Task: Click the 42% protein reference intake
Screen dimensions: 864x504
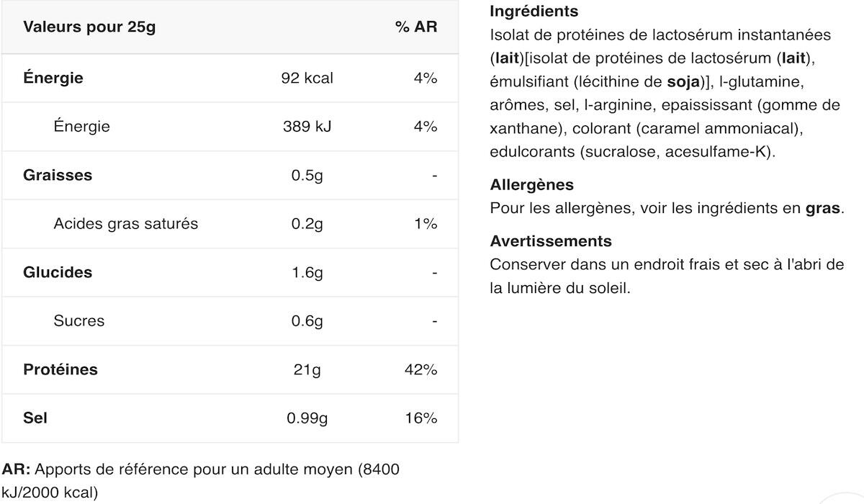Action: (x=421, y=369)
